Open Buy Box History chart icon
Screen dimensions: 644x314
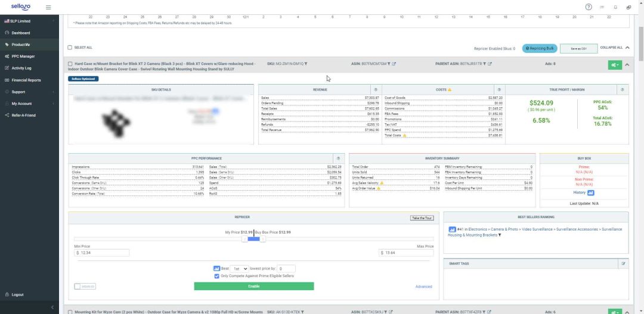click(x=590, y=192)
